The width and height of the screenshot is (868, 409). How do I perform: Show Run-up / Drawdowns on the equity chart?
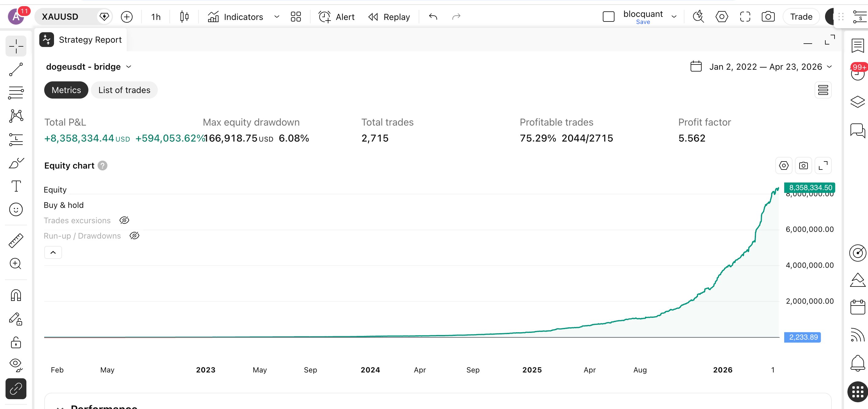134,235
